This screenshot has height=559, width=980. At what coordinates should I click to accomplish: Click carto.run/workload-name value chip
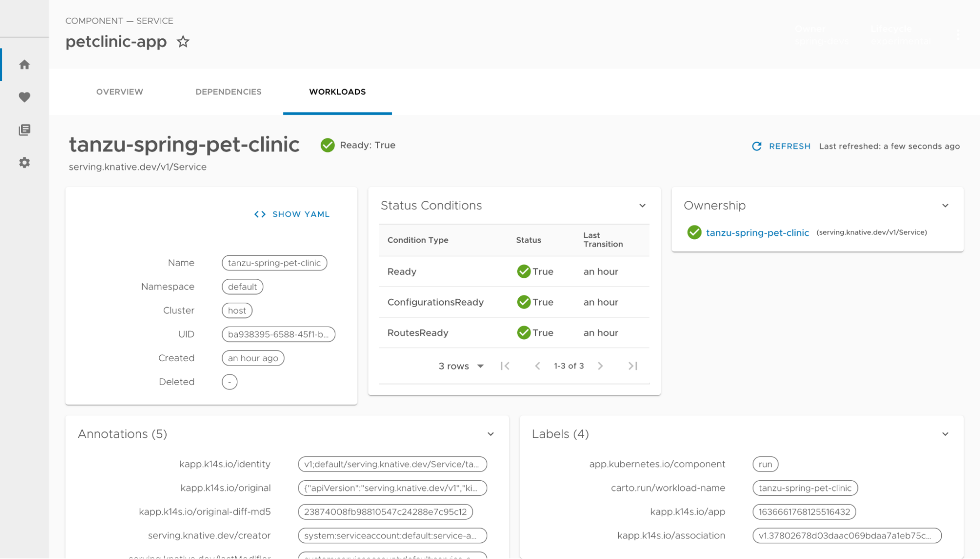[x=805, y=488]
